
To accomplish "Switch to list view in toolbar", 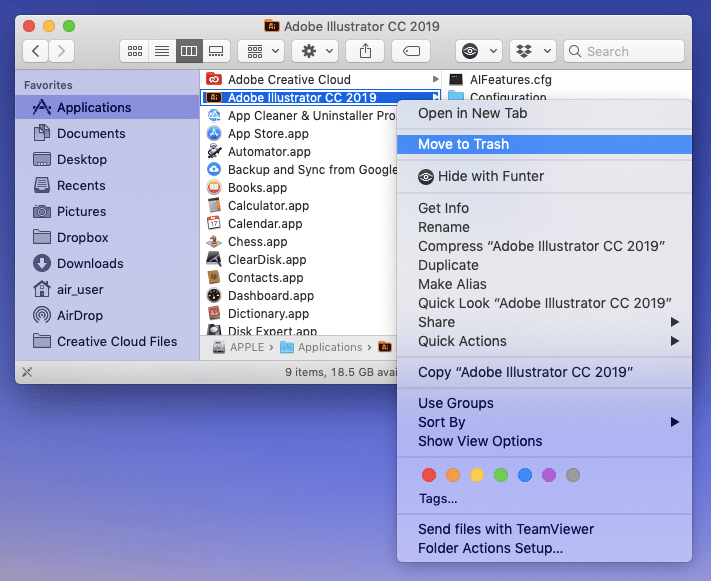I will (162, 51).
